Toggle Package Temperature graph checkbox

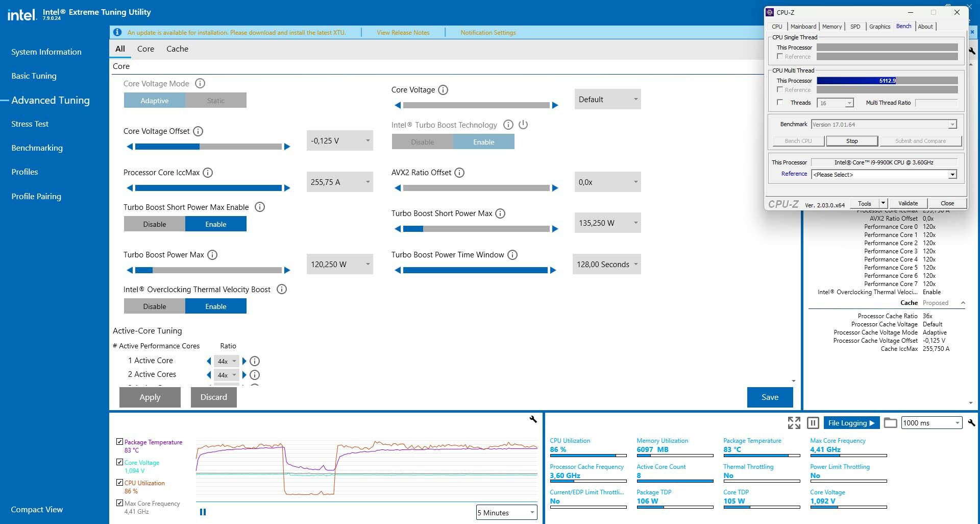click(119, 442)
